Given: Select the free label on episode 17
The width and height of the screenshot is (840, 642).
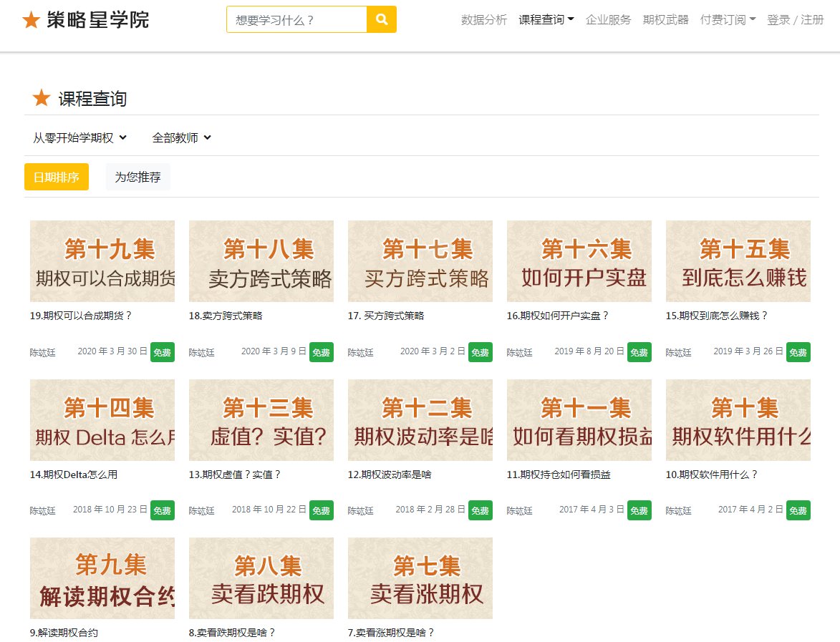Looking at the screenshot, I should click(x=481, y=352).
